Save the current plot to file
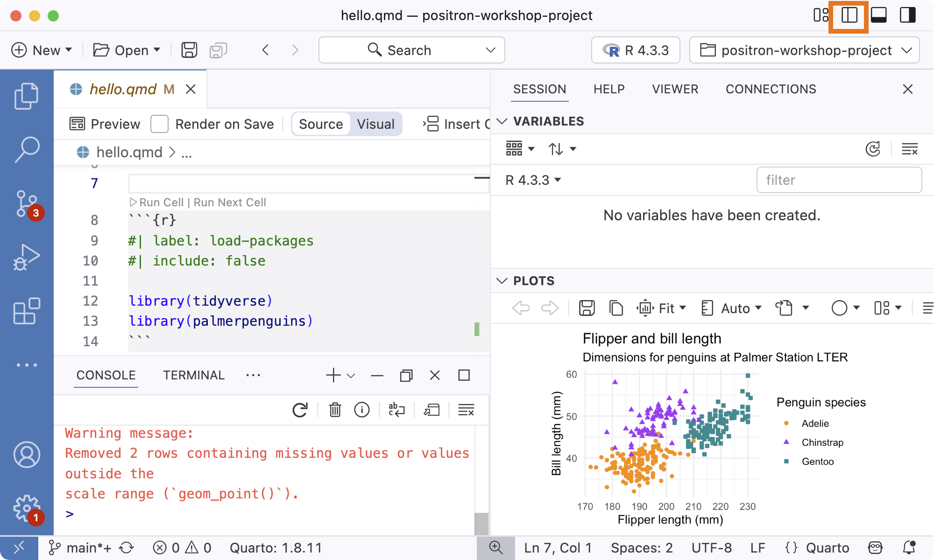 (x=587, y=308)
